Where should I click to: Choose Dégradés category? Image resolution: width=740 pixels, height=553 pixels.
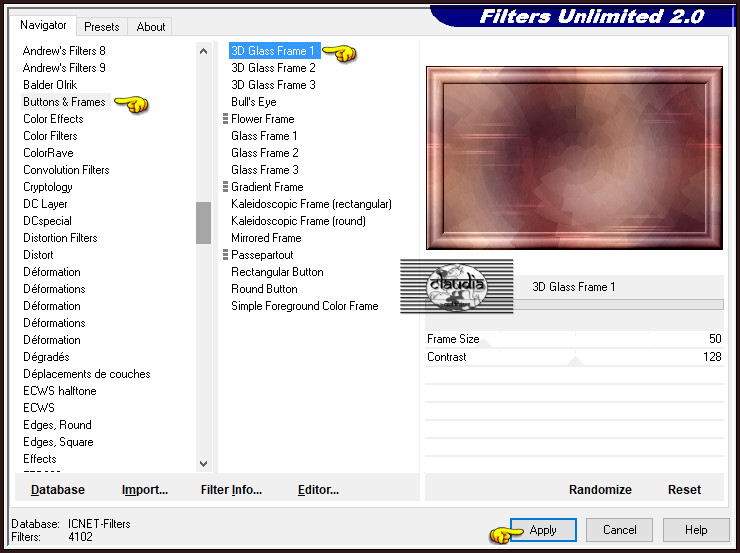pos(46,357)
